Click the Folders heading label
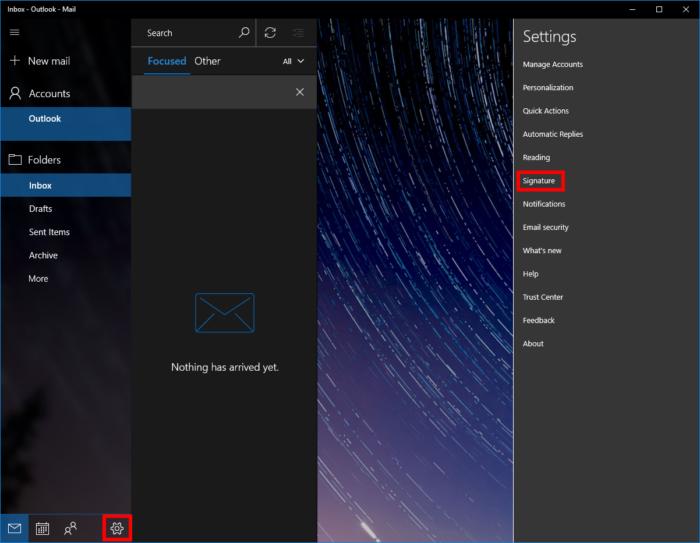This screenshot has height=543, width=700. coord(44,159)
